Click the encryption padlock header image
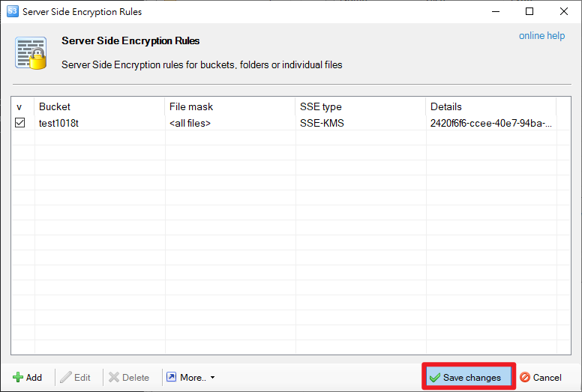582x392 pixels. coord(31,52)
